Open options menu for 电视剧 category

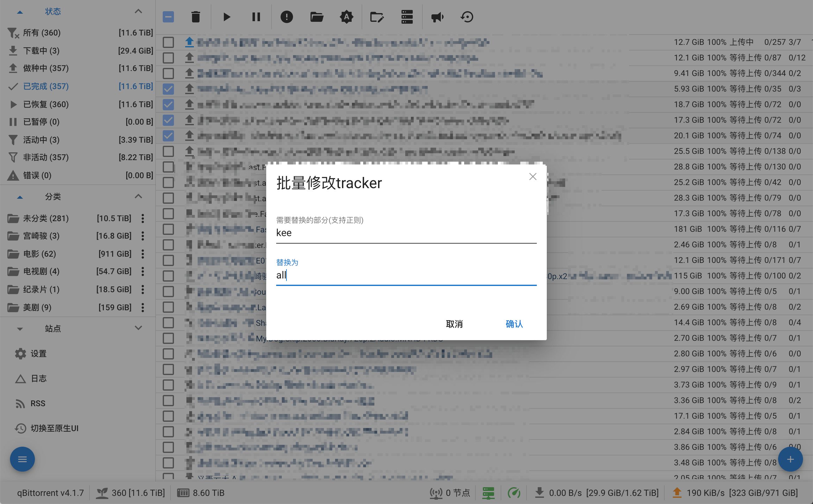[x=143, y=271]
